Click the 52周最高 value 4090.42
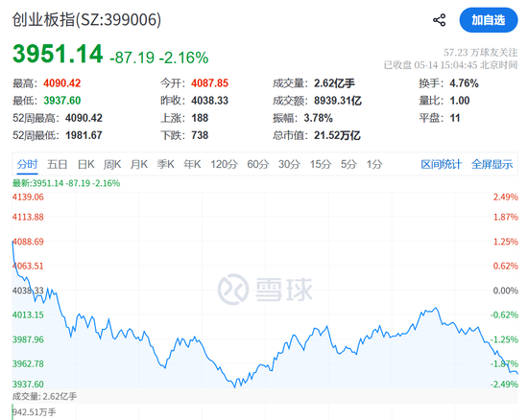The height and width of the screenshot is (420, 528). [84, 118]
